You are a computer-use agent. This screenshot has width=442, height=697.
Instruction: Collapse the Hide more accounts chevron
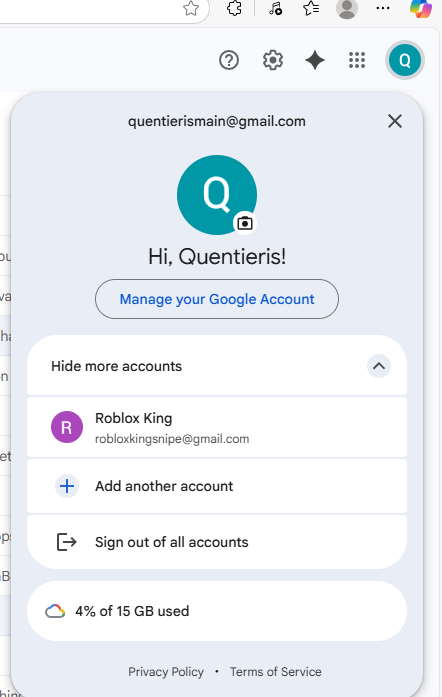click(379, 366)
